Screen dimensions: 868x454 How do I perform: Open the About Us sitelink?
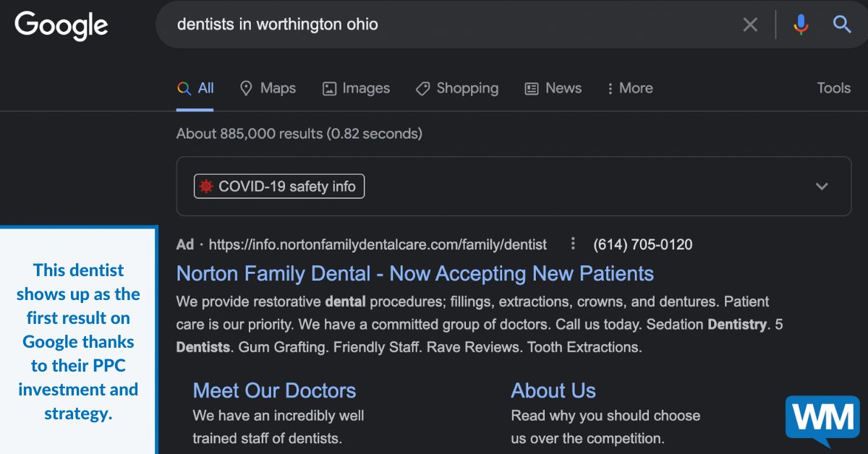553,390
